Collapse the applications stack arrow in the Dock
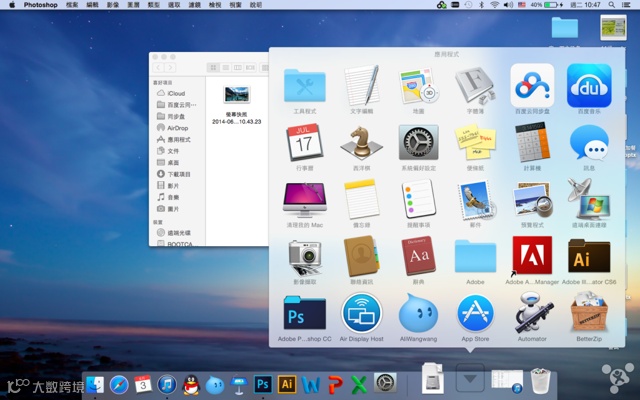Screen dimensions: 640x400 pyautogui.click(x=470, y=379)
